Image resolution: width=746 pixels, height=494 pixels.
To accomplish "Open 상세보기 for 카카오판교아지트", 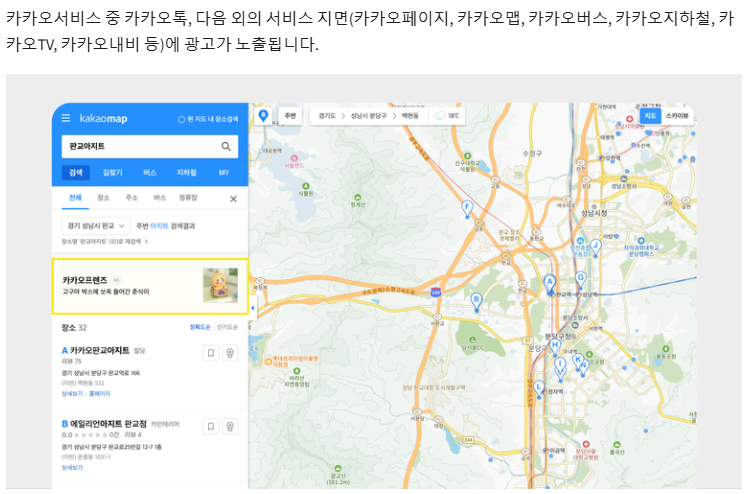I will pyautogui.click(x=71, y=394).
